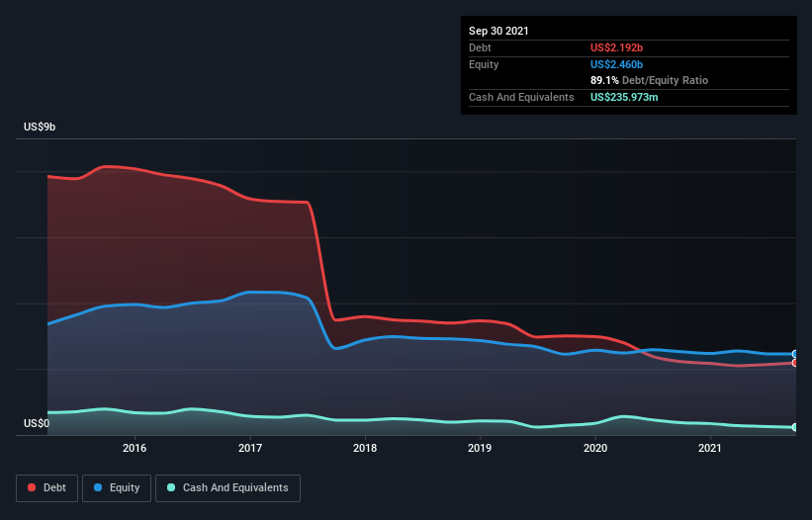Toggle the Debt legend button
The image size is (812, 520).
point(47,488)
